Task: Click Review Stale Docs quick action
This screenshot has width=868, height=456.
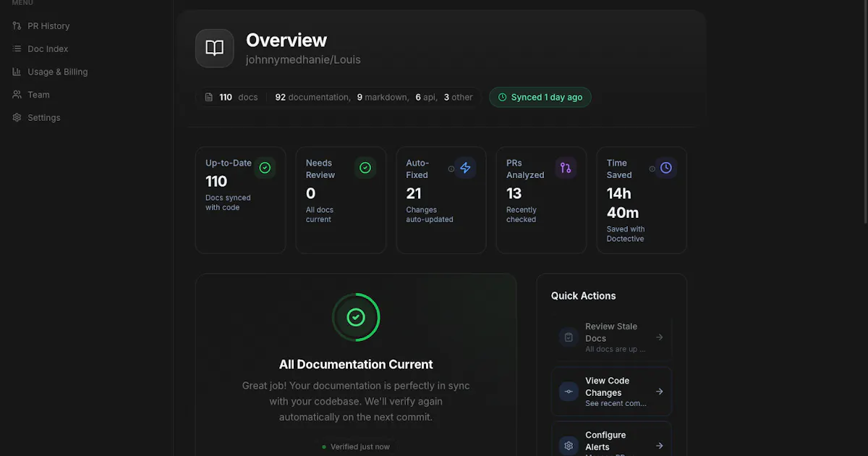Action: click(x=612, y=337)
